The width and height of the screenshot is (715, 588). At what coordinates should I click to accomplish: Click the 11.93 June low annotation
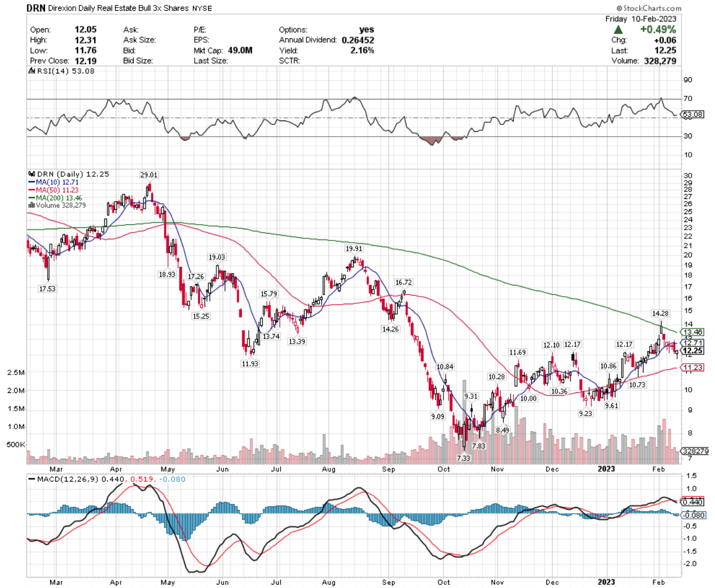click(x=250, y=364)
